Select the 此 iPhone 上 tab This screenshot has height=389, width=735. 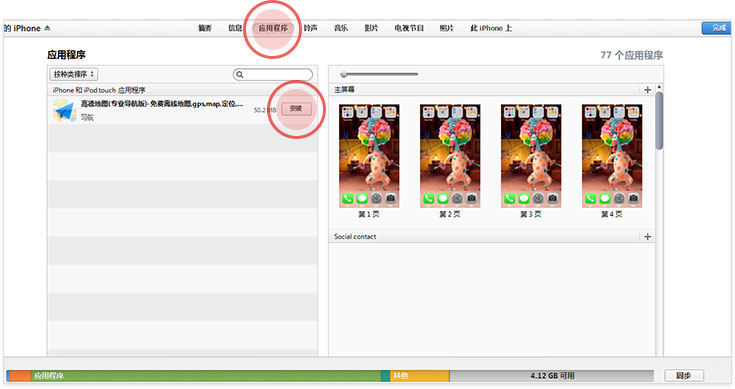pyautogui.click(x=491, y=28)
